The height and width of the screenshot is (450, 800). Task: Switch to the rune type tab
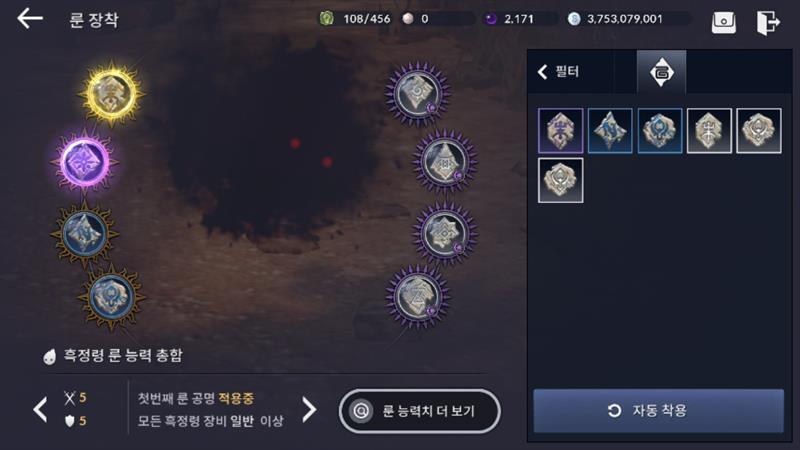coord(661,72)
